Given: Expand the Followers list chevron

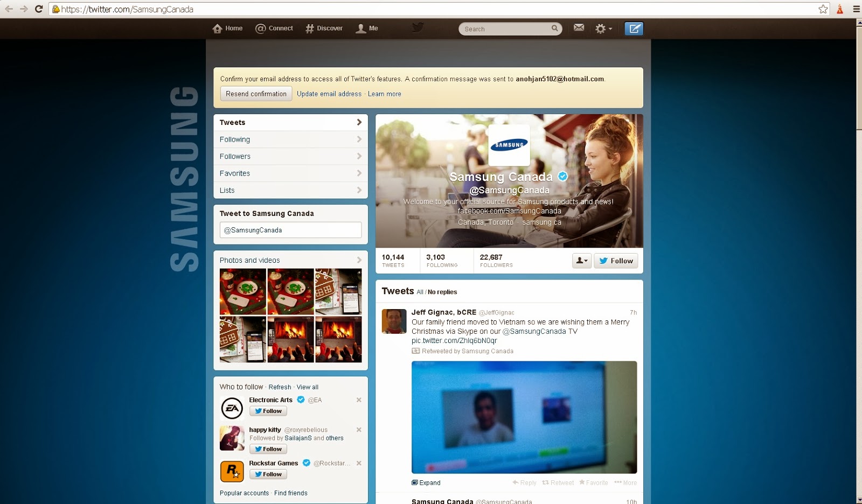Looking at the screenshot, I should (359, 156).
